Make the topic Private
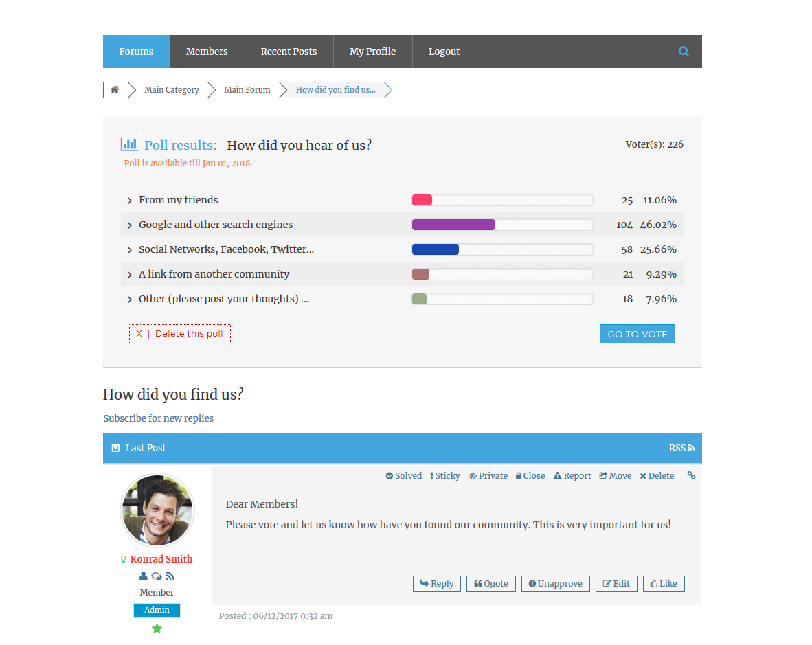 pos(488,475)
